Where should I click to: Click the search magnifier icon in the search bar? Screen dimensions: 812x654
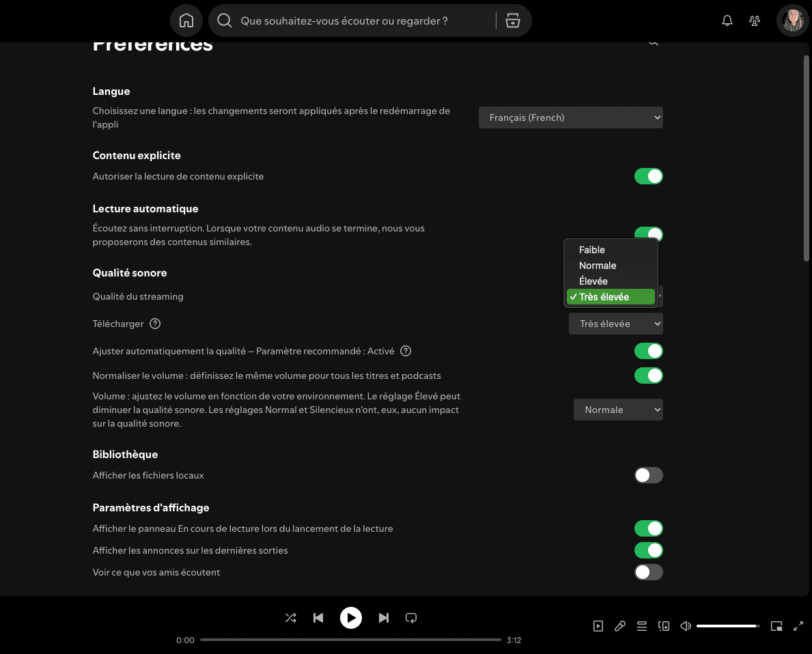tap(224, 20)
